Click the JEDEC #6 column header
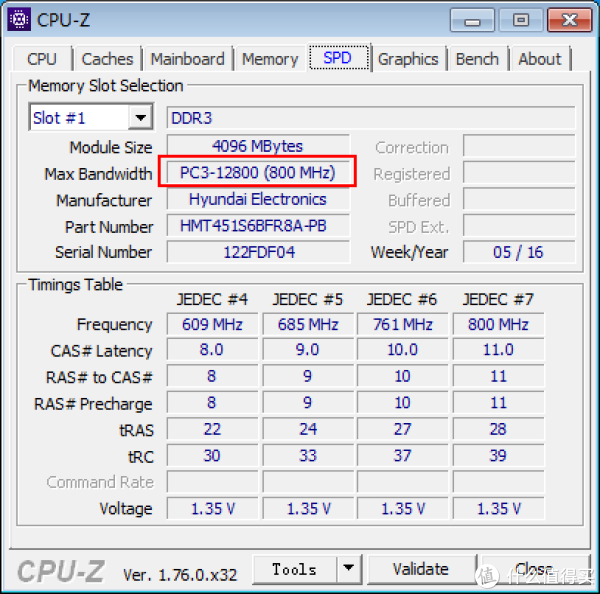 (x=402, y=299)
